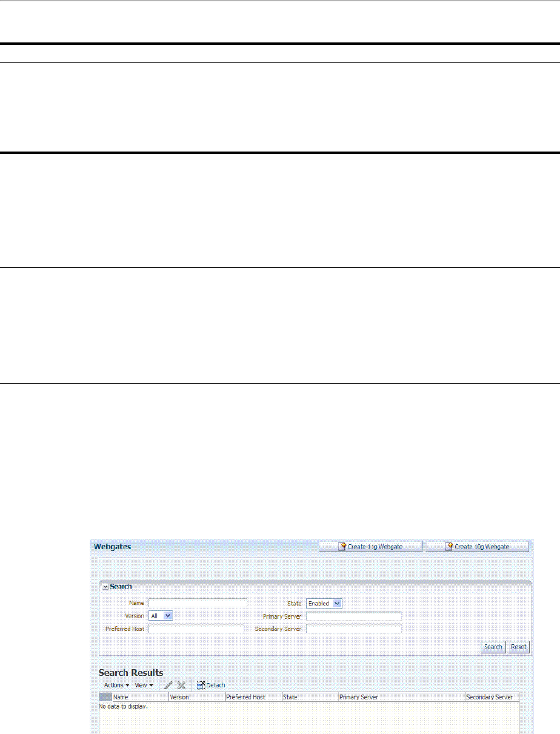The image size is (560, 734).
Task: Sort by the Name column header
Action: pyautogui.click(x=140, y=697)
